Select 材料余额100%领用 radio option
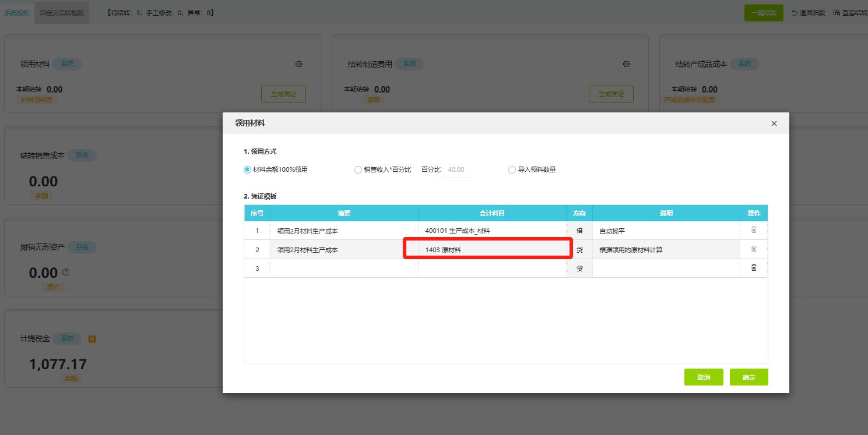Image resolution: width=868 pixels, height=435 pixels. pos(247,170)
